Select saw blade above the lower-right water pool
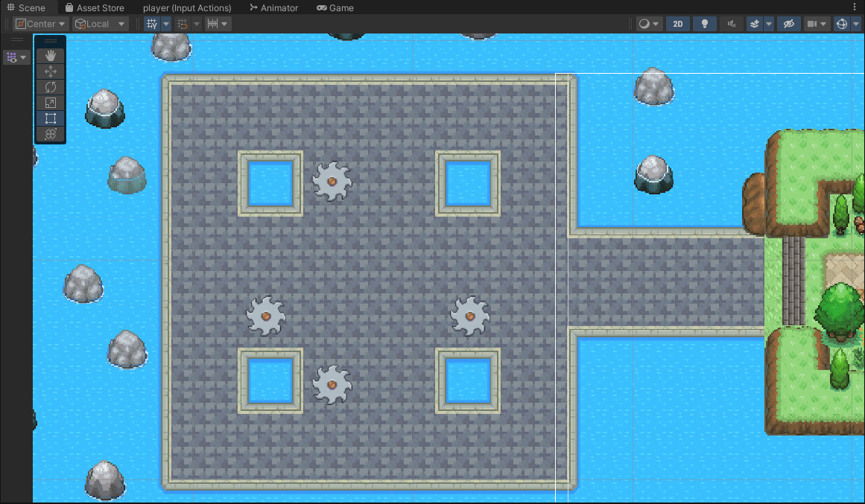The height and width of the screenshot is (504, 865). 469,316
